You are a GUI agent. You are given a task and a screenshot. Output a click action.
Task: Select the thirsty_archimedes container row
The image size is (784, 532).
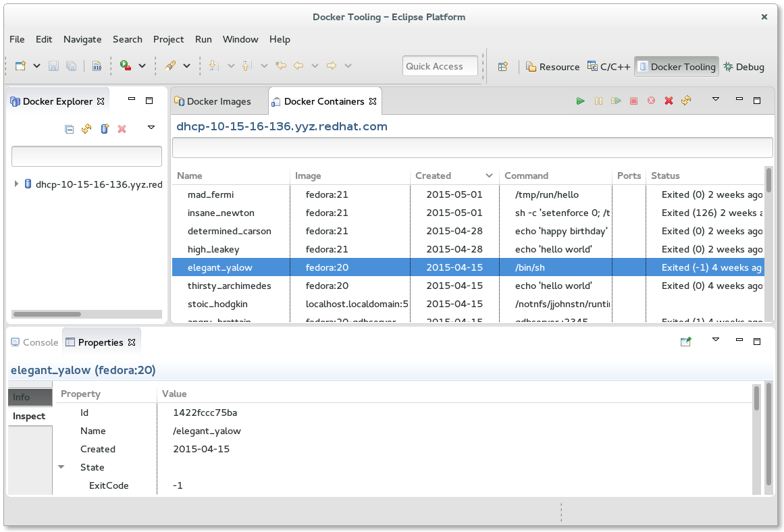pos(468,286)
